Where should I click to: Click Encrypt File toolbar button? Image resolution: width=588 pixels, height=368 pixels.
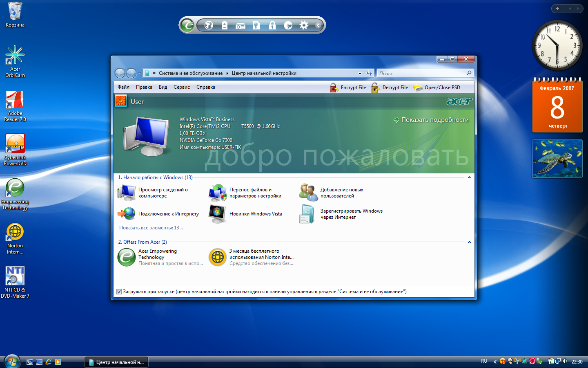348,88
